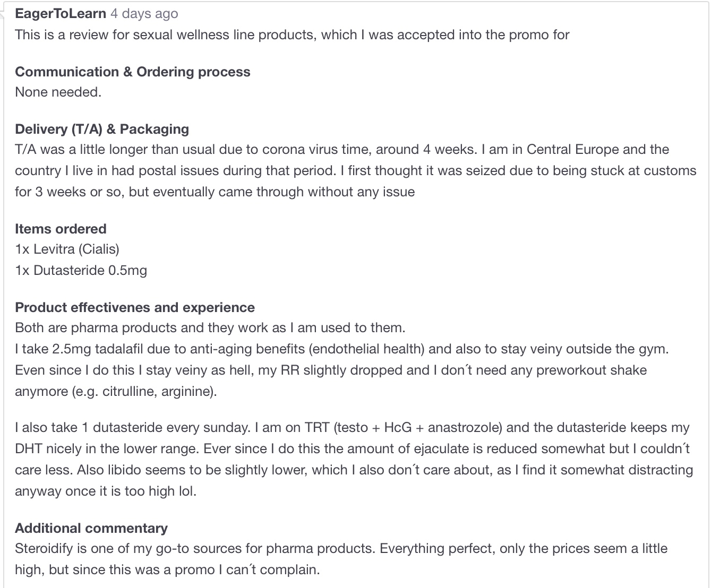Click the "Communication & Ordering process" heading

[132, 72]
